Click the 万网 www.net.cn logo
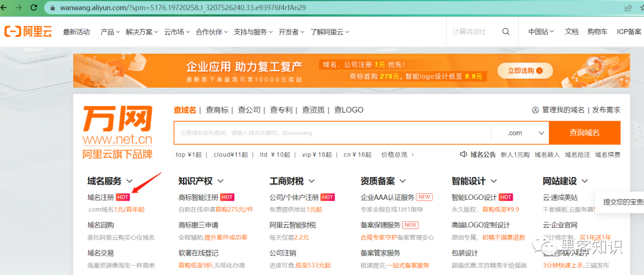This screenshot has width=644, height=275. [117, 132]
